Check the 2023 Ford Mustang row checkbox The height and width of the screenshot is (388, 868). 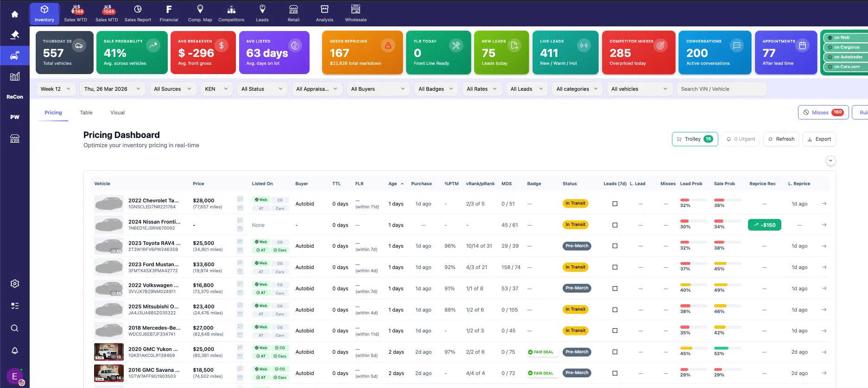[615, 267]
